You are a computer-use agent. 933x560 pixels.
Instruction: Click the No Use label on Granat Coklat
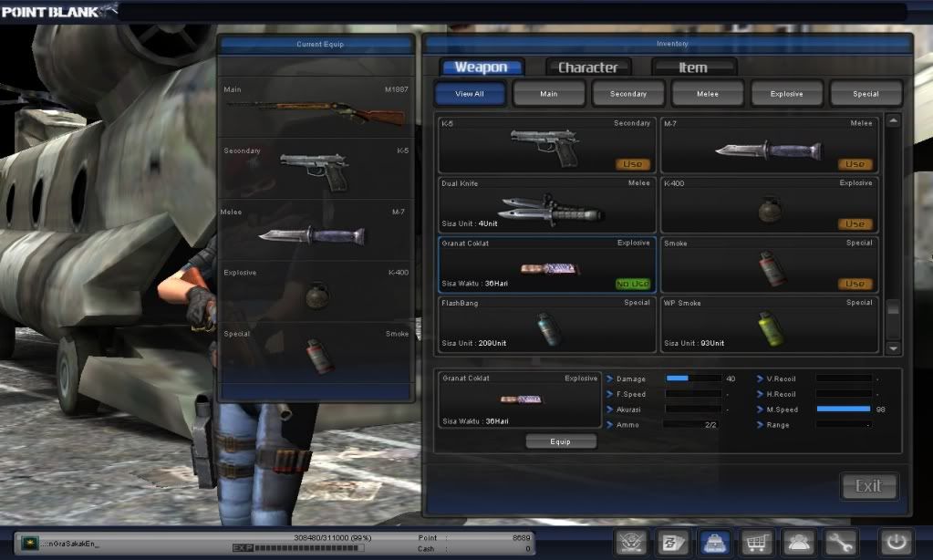[x=633, y=284]
